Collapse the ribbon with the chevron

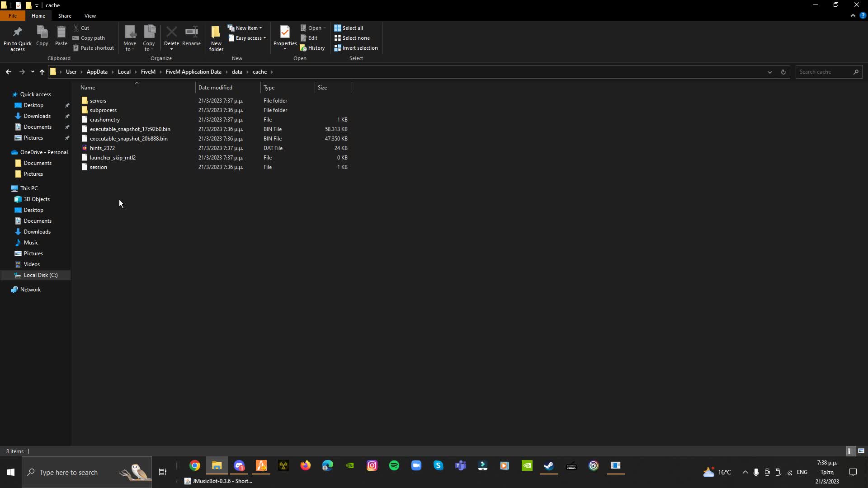[x=853, y=15]
